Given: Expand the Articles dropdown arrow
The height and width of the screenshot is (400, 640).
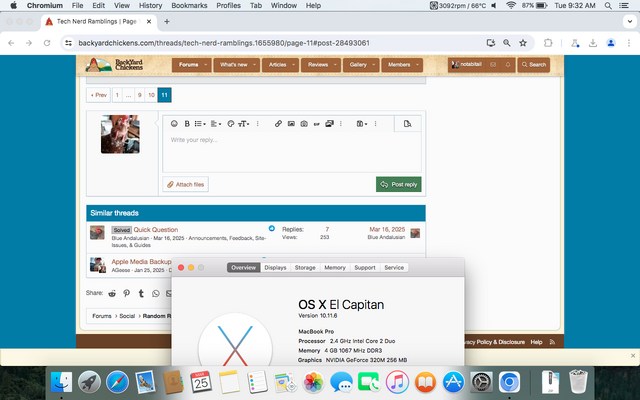Looking at the screenshot, I should 293,64.
